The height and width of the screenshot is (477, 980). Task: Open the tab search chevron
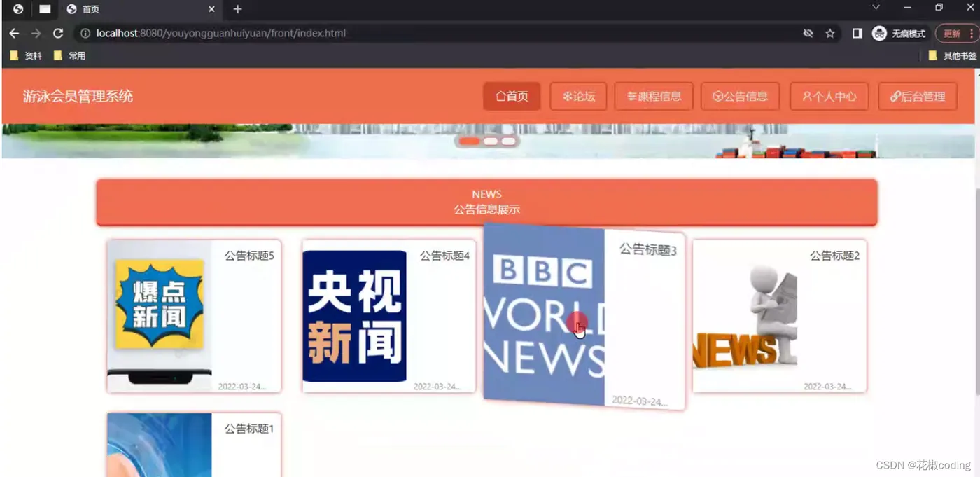(x=876, y=7)
